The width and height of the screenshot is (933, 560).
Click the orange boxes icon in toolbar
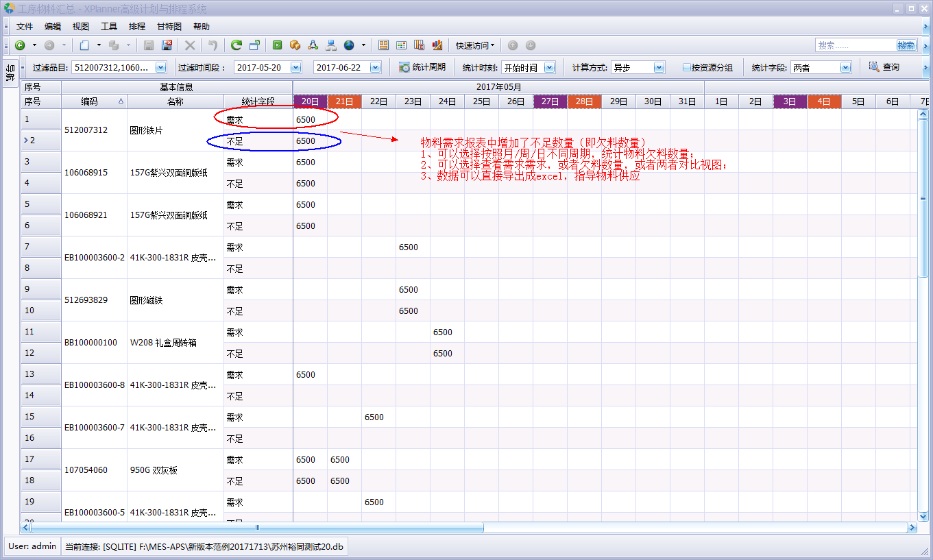coord(295,45)
